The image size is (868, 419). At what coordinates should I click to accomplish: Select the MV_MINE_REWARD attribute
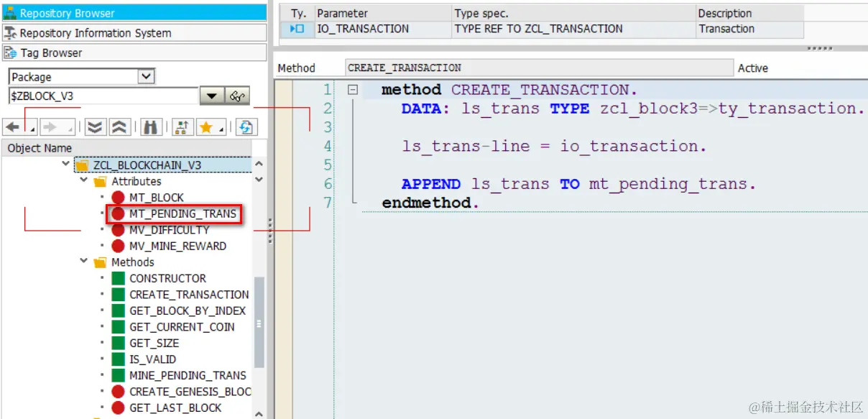(x=177, y=246)
